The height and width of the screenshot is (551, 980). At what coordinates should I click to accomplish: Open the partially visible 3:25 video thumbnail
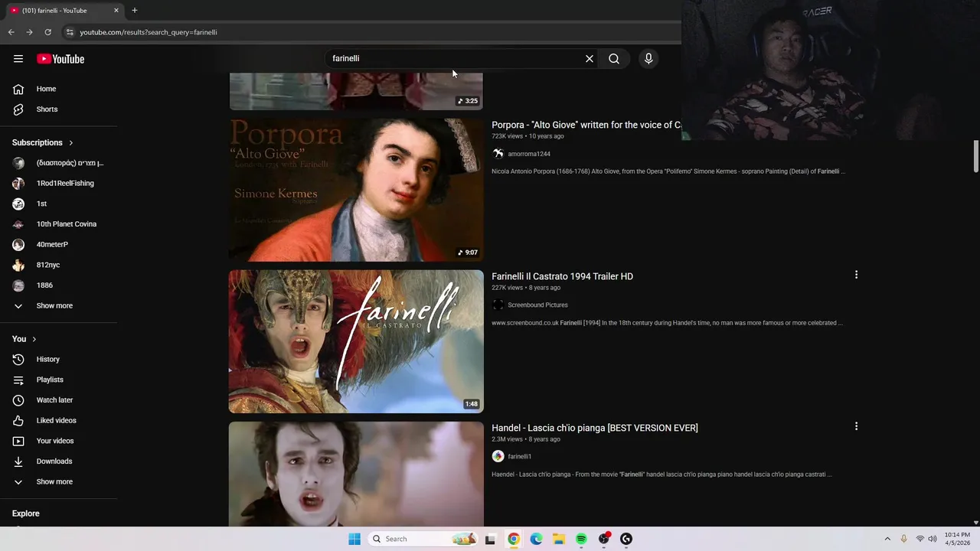point(356,92)
